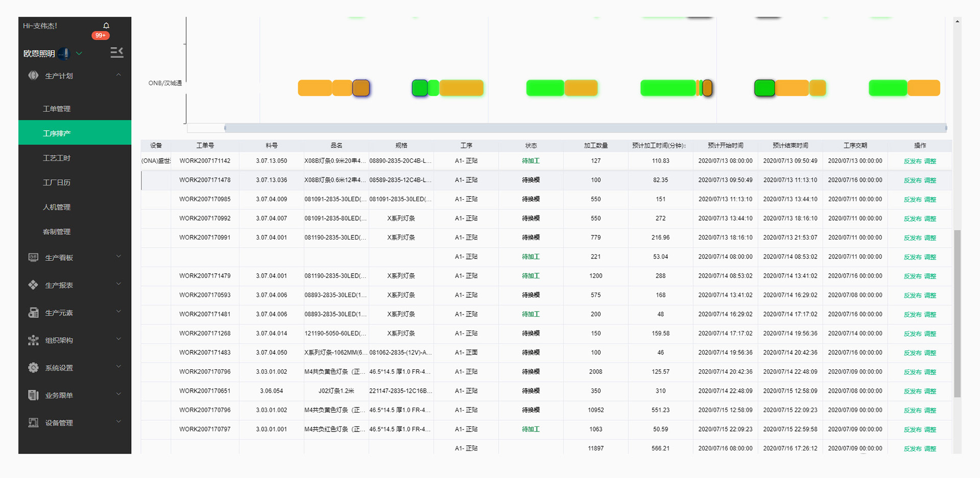Click 反发布 for WORK2007171142
The height and width of the screenshot is (478, 980).
pyautogui.click(x=913, y=161)
